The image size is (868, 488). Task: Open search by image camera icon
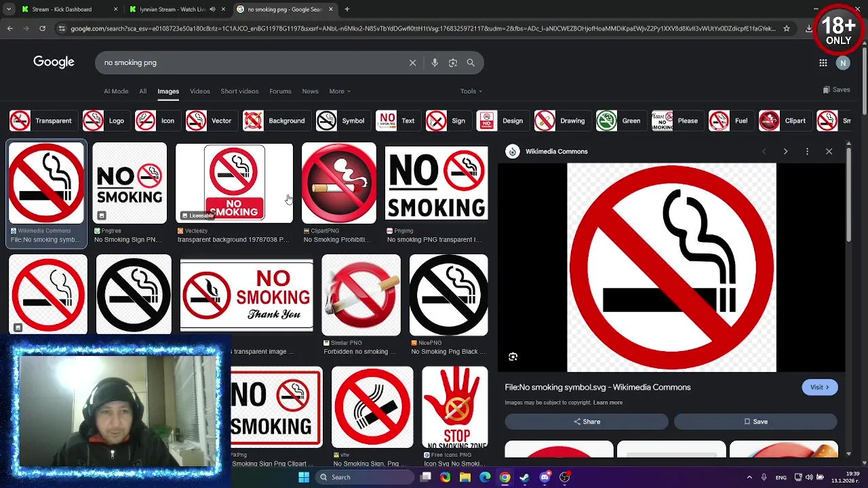(452, 62)
